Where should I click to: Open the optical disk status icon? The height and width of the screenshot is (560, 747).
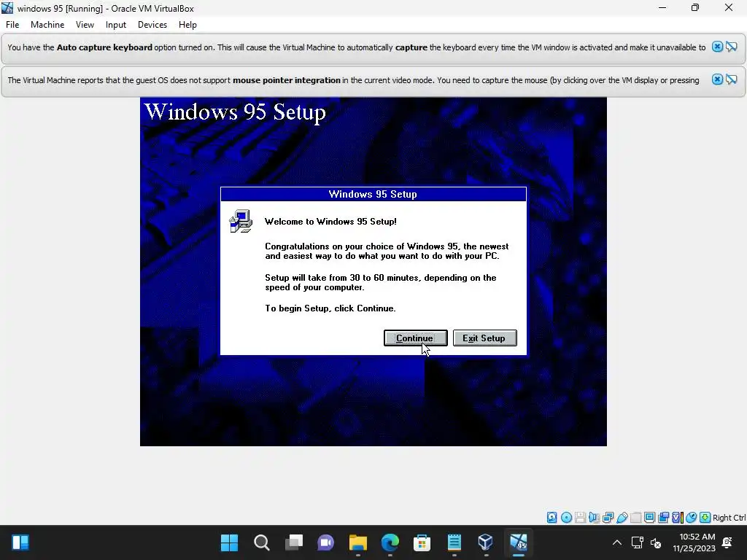point(566,518)
